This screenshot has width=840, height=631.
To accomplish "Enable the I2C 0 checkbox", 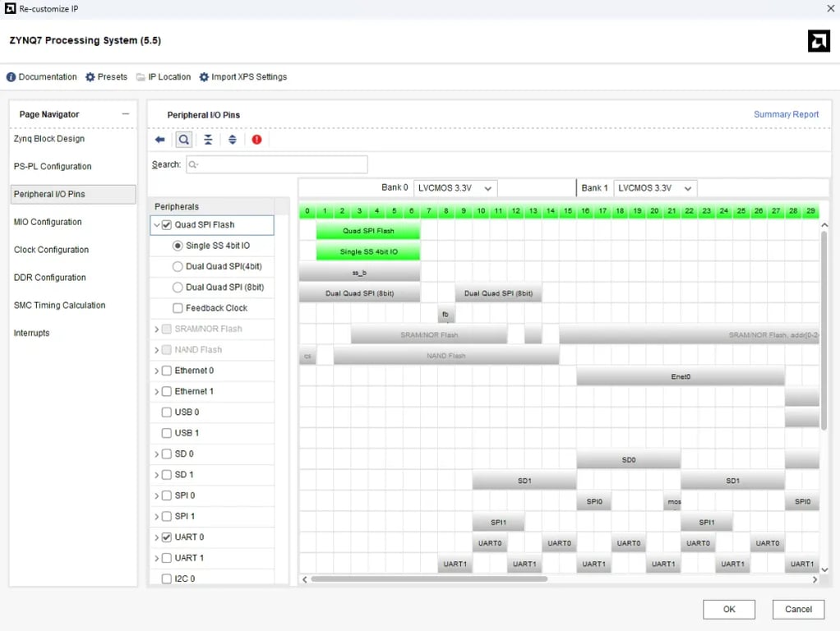I will (x=167, y=579).
